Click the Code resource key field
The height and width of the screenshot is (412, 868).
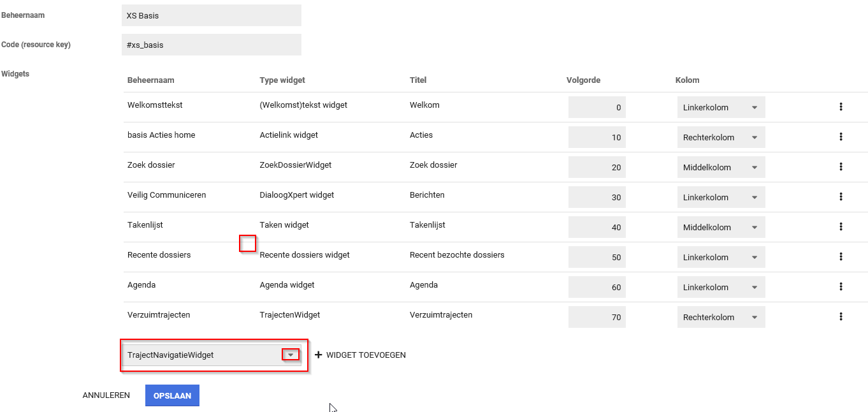[x=211, y=45]
